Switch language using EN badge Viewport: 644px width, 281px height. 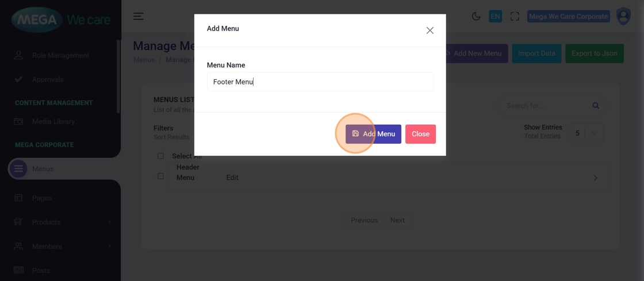(x=495, y=17)
